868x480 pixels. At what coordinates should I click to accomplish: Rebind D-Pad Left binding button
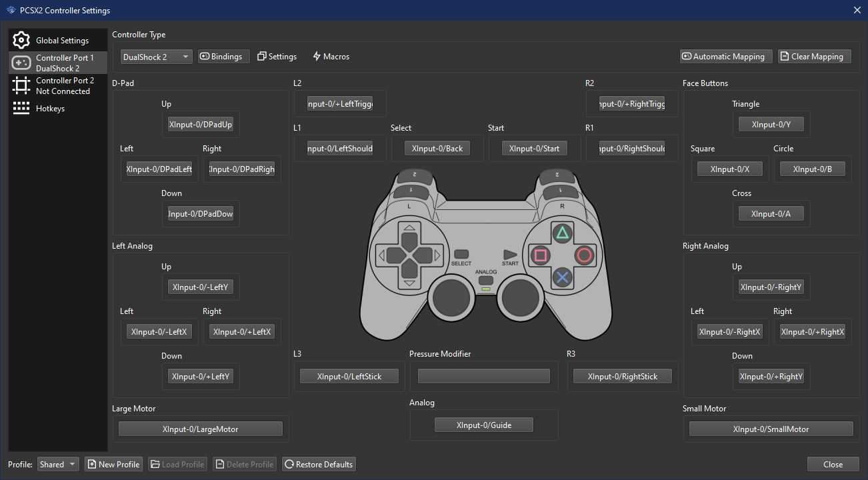(x=159, y=169)
